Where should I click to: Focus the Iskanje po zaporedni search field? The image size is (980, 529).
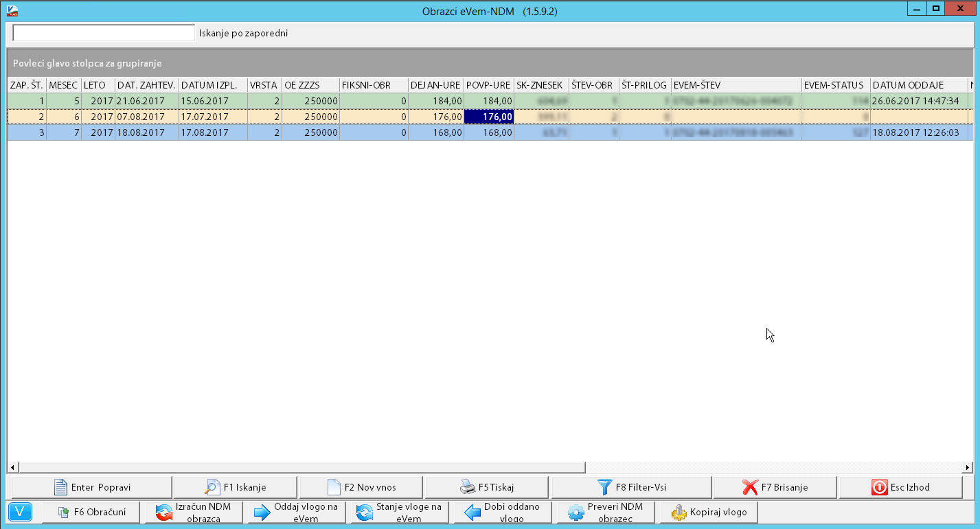[104, 33]
